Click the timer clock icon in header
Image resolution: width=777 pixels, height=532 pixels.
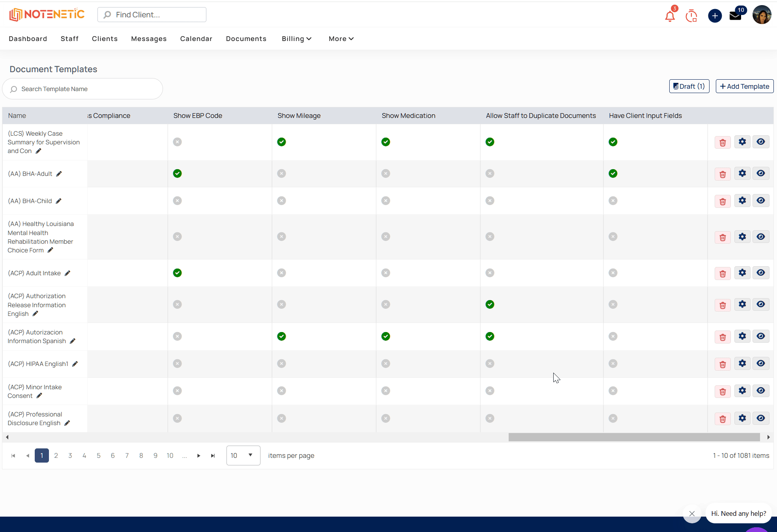click(x=691, y=16)
